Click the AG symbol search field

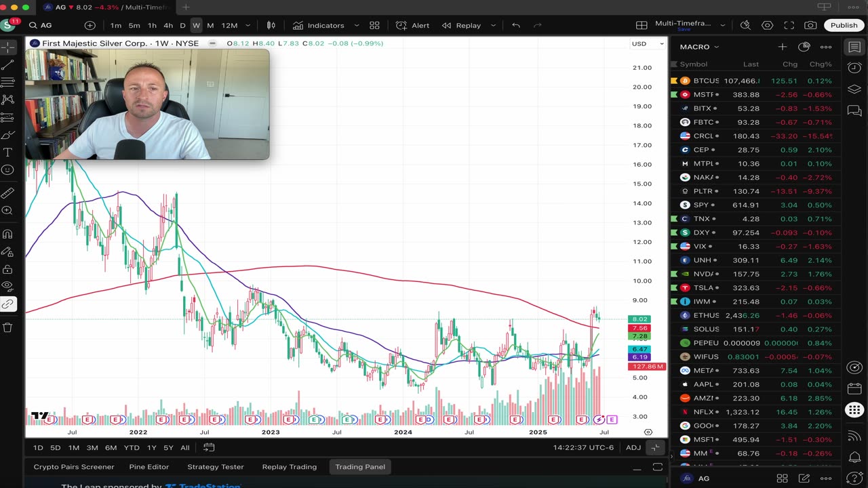coord(52,26)
